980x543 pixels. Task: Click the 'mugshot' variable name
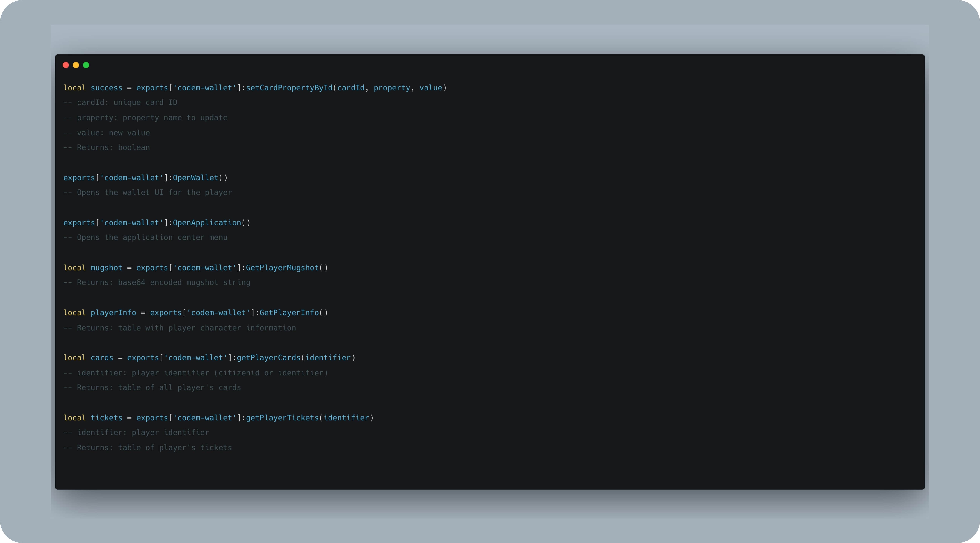107,268
